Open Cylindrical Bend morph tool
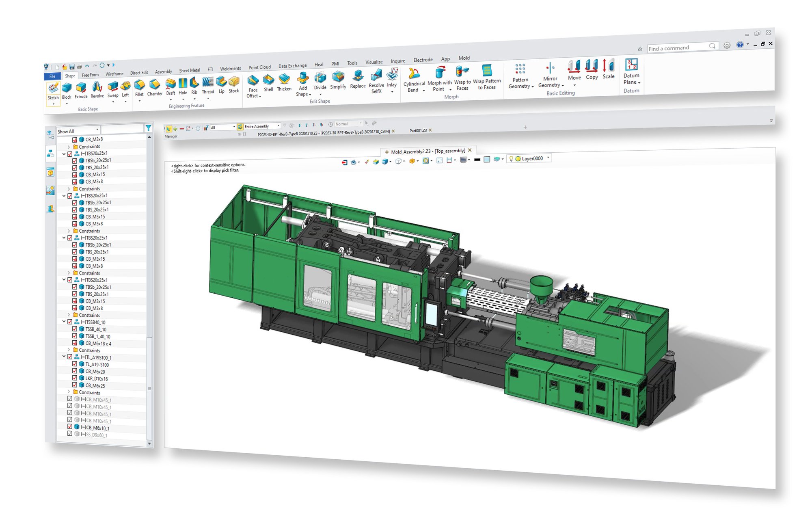This screenshot has height=532, width=812. tap(414, 80)
